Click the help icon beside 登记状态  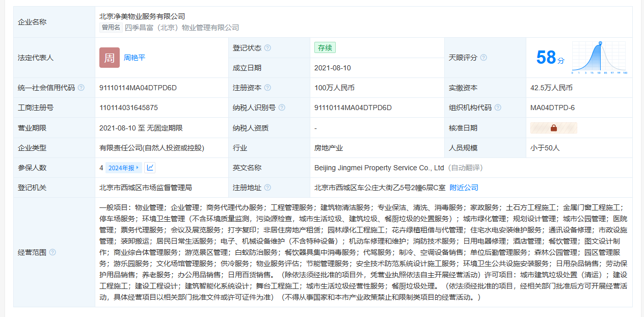[267, 48]
